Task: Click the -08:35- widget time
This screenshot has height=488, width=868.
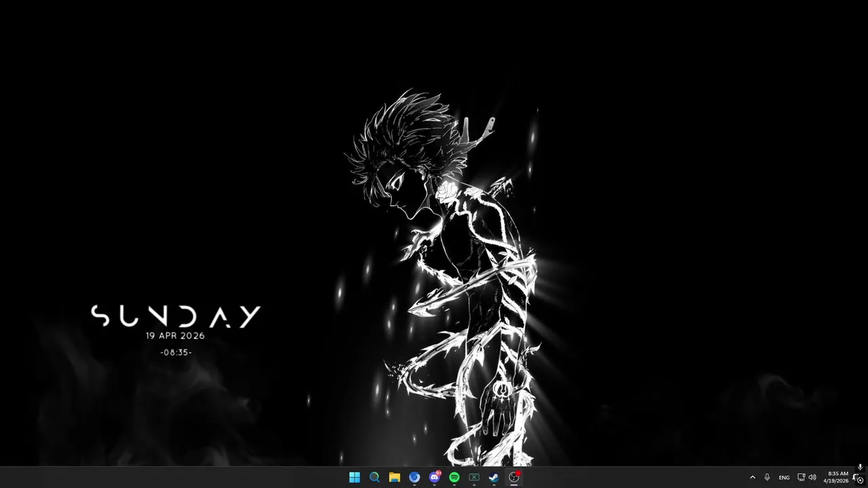Action: (176, 352)
